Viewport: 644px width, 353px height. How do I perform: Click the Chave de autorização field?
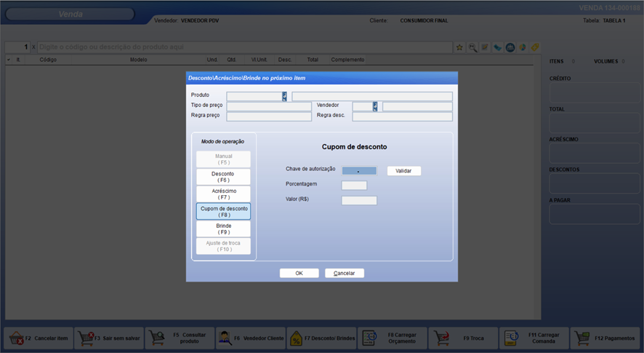(x=359, y=171)
